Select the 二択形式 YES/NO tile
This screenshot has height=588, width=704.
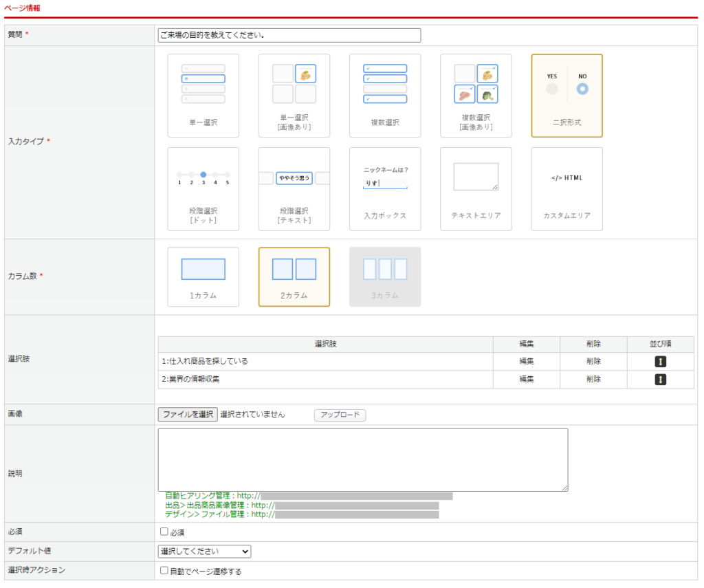pyautogui.click(x=566, y=96)
